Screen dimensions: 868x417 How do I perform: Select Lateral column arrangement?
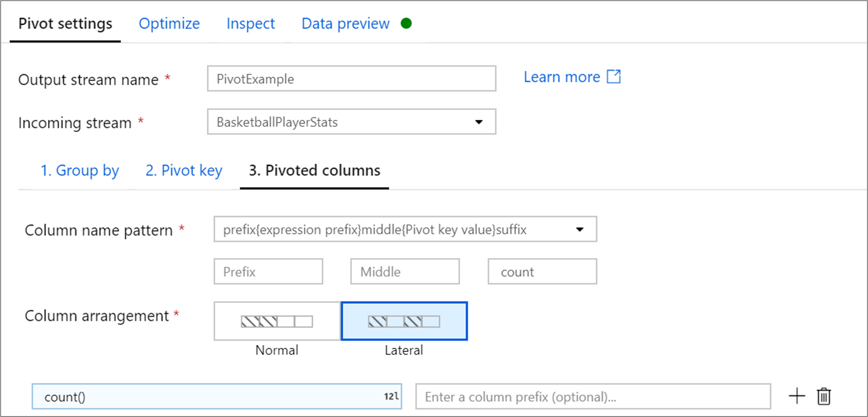pos(404,321)
